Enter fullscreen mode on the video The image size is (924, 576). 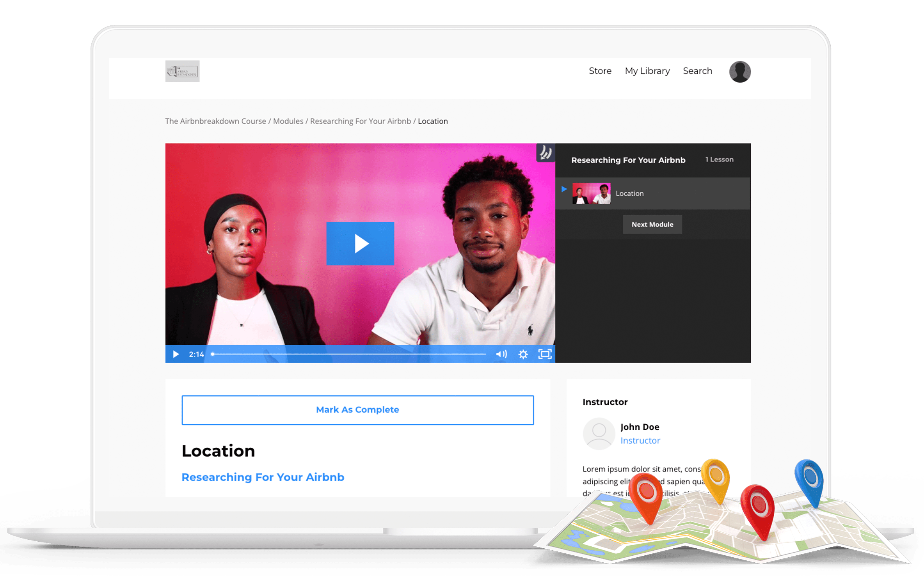[545, 354]
